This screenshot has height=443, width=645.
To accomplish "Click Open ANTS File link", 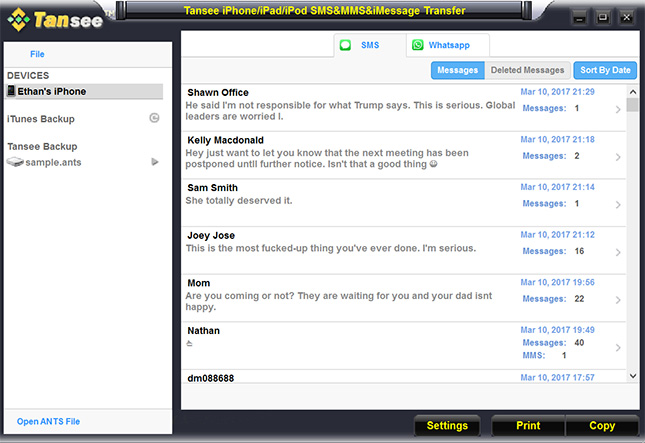I will coord(48,421).
